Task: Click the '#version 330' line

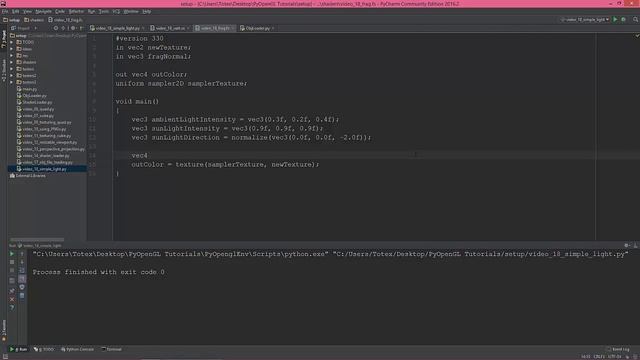Action: point(139,38)
